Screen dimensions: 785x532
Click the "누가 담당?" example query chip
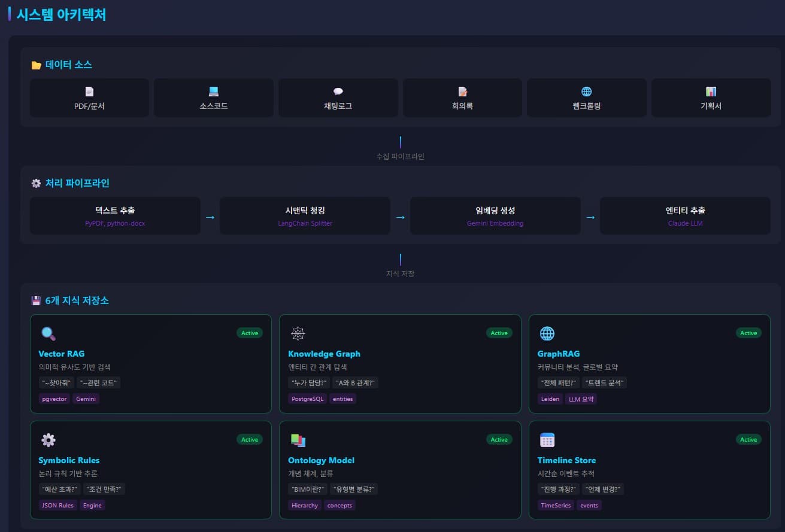point(308,383)
